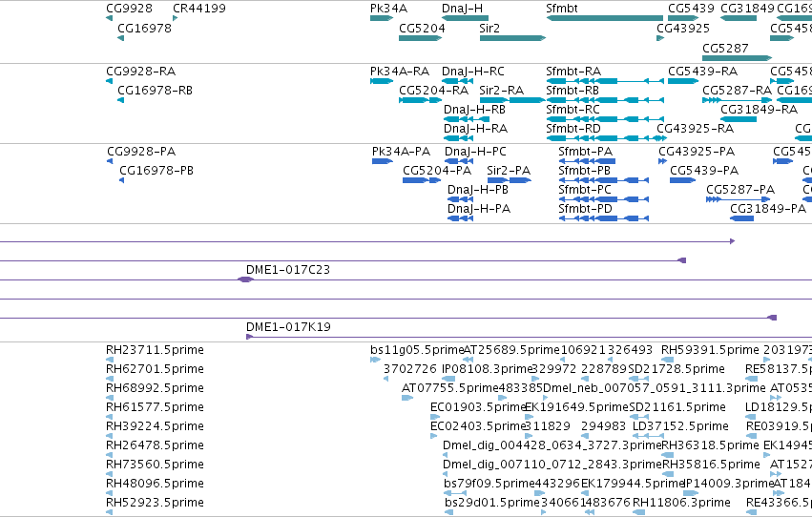Open the DnaJ-H-RB transcript label

click(x=474, y=110)
